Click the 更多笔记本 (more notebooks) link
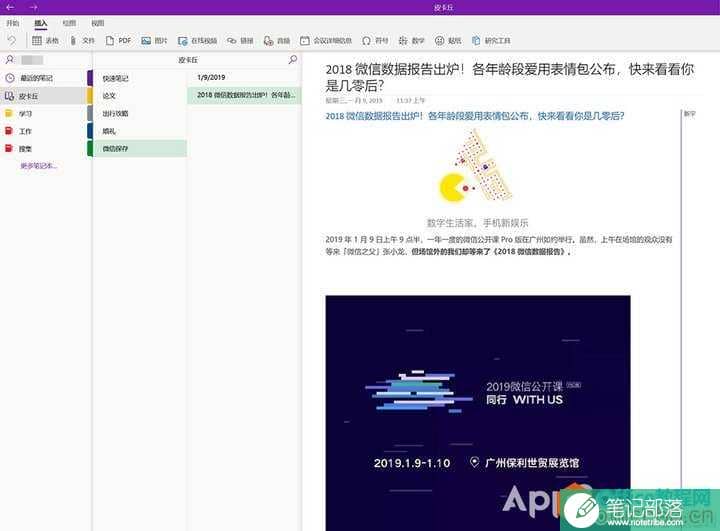 38,166
